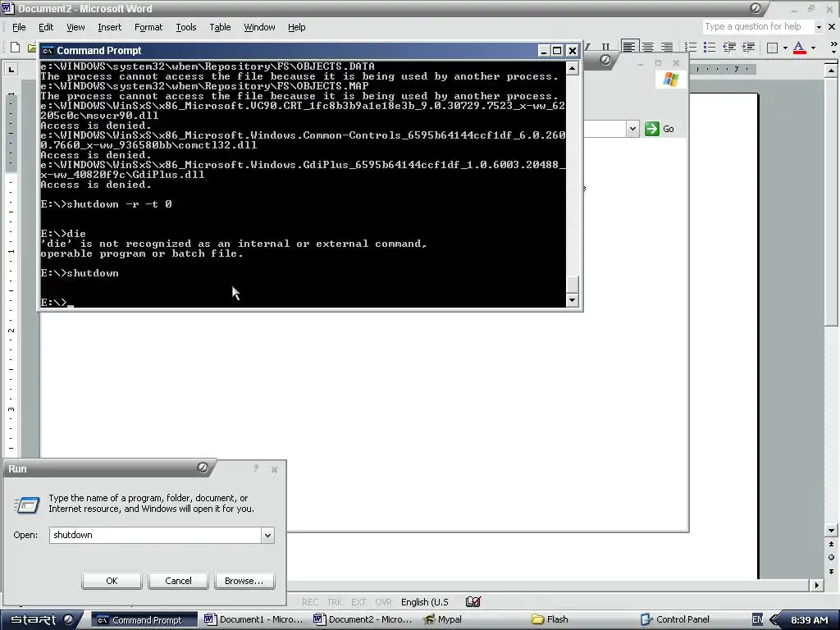The height and width of the screenshot is (630, 840).
Task: Toggle REC macro recording in status bar
Action: point(309,602)
